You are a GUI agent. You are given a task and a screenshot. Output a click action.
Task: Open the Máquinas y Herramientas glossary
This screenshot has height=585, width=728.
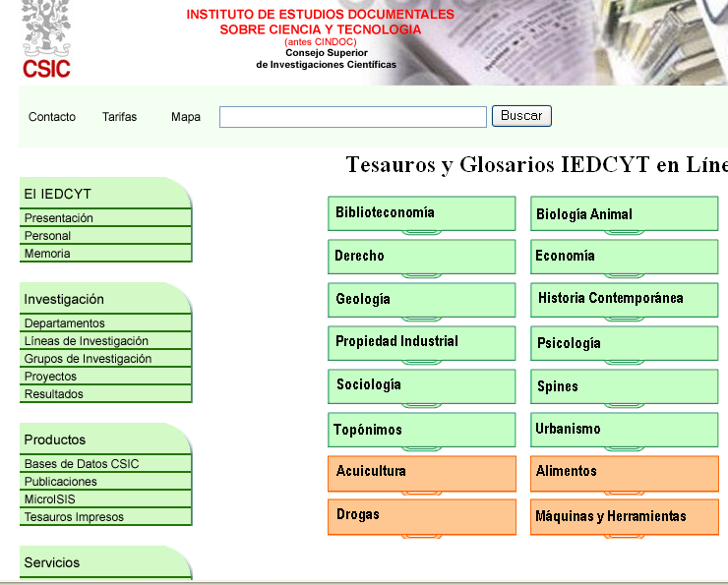pyautogui.click(x=625, y=517)
